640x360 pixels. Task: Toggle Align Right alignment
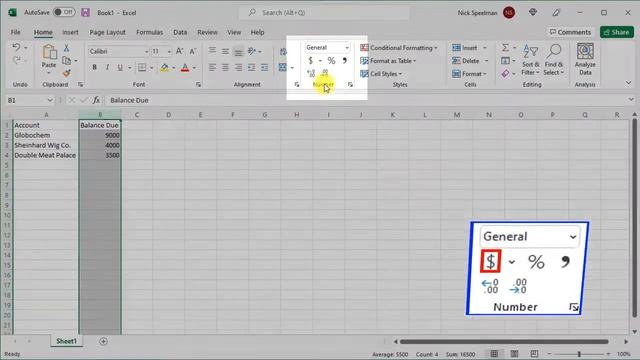[x=238, y=67]
